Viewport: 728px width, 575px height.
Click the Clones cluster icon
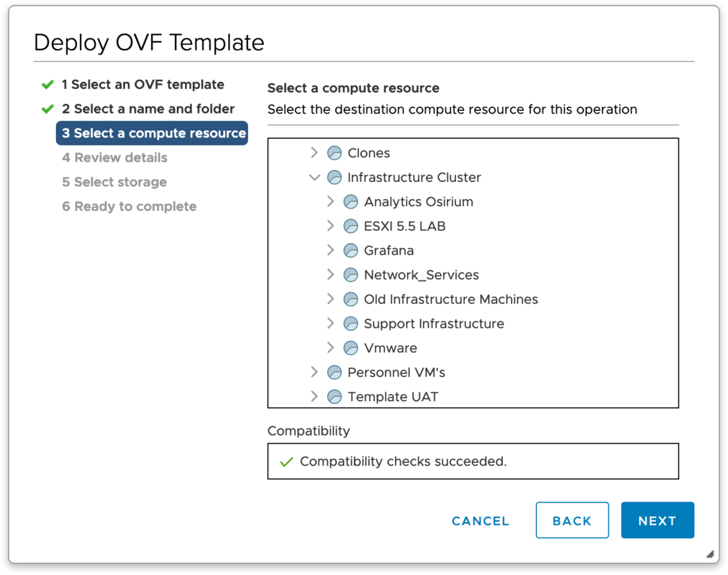click(x=334, y=152)
